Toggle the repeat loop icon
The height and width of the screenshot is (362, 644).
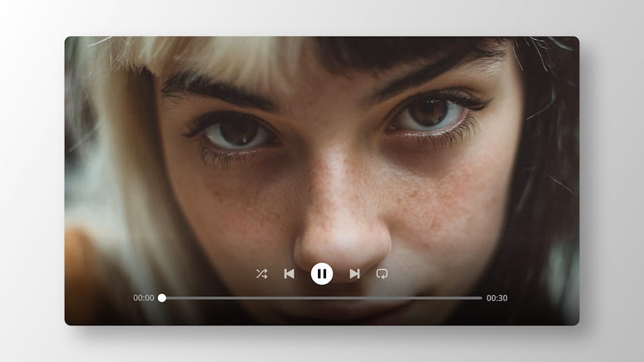(382, 274)
